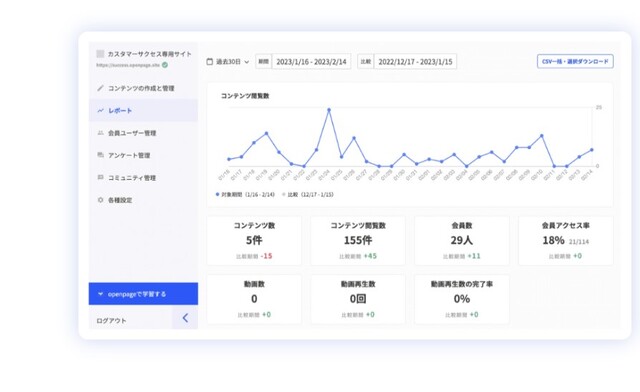Select the レポート sidebar item

click(143, 110)
